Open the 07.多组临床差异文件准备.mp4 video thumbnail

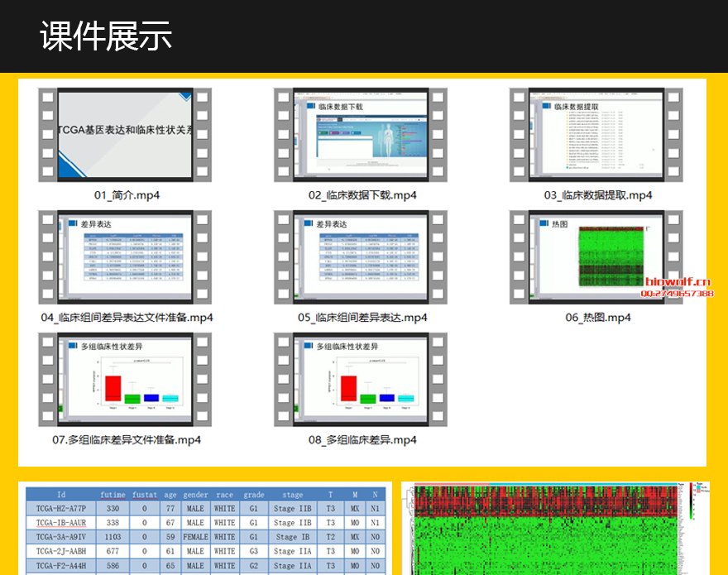[x=125, y=380]
